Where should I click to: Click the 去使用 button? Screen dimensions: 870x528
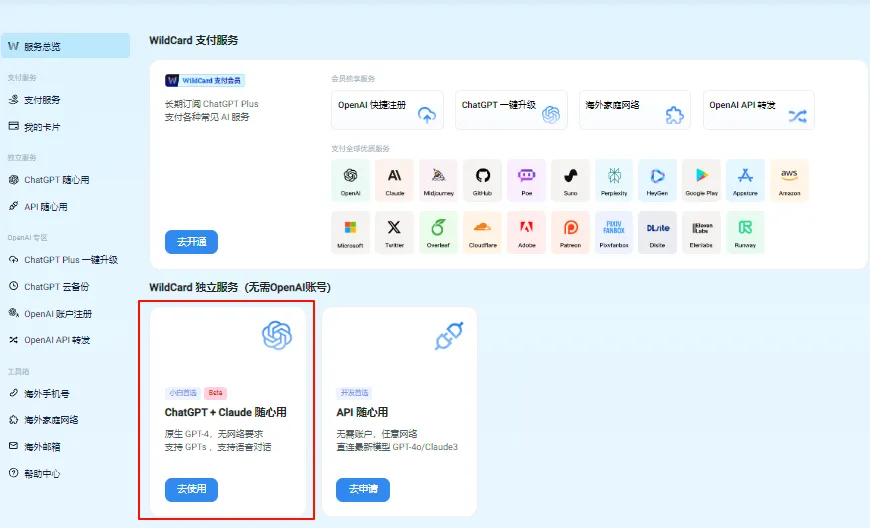(191, 489)
